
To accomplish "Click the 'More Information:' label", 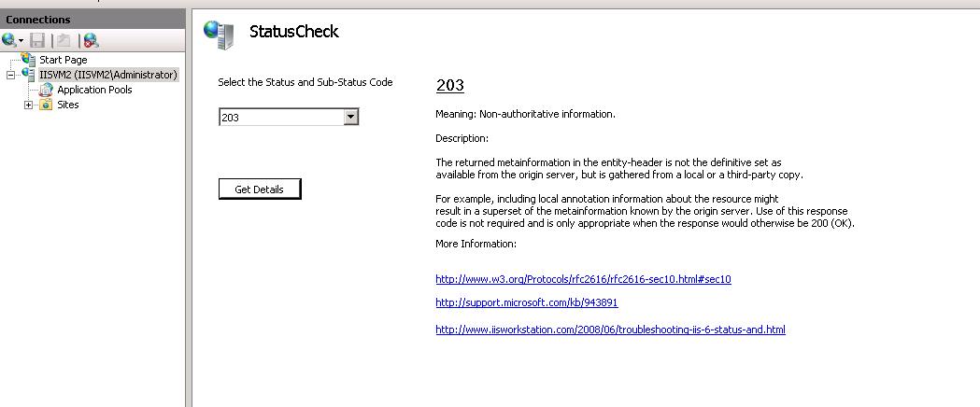I will 476,244.
